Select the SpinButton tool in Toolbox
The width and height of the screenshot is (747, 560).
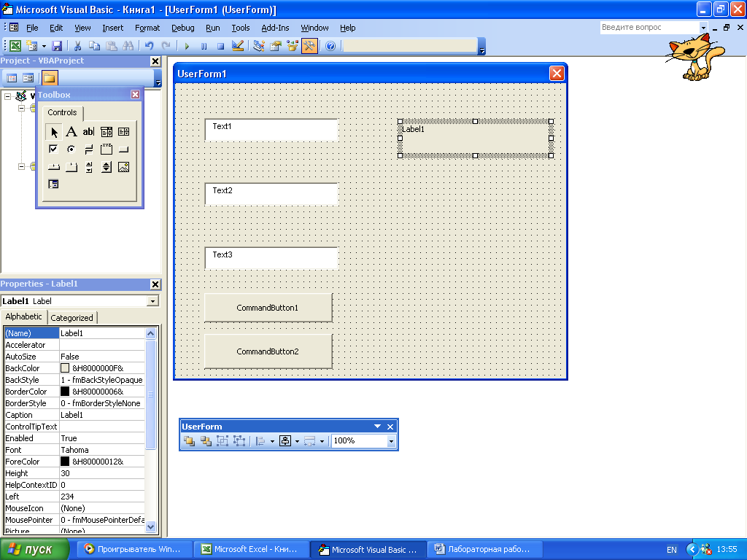click(107, 167)
